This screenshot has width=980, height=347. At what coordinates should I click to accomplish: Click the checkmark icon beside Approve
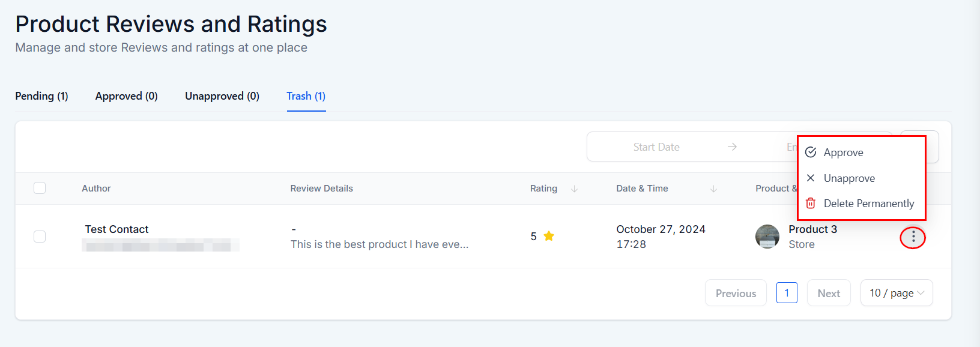click(x=811, y=152)
